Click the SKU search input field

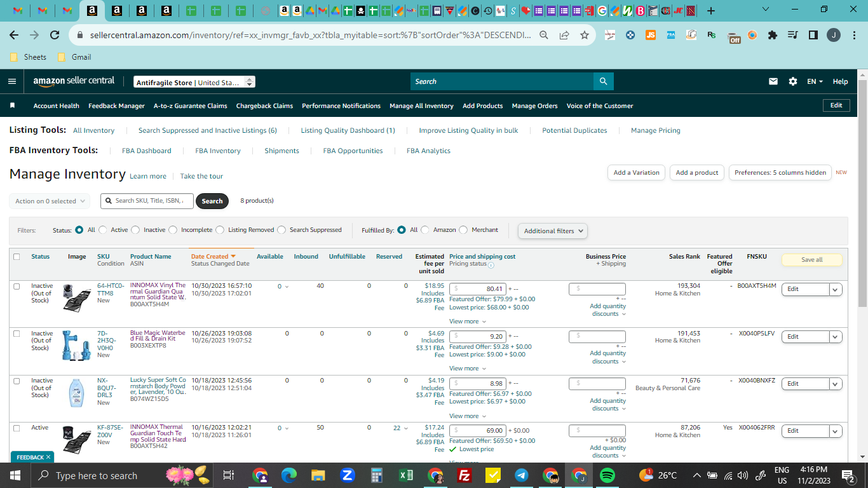147,201
